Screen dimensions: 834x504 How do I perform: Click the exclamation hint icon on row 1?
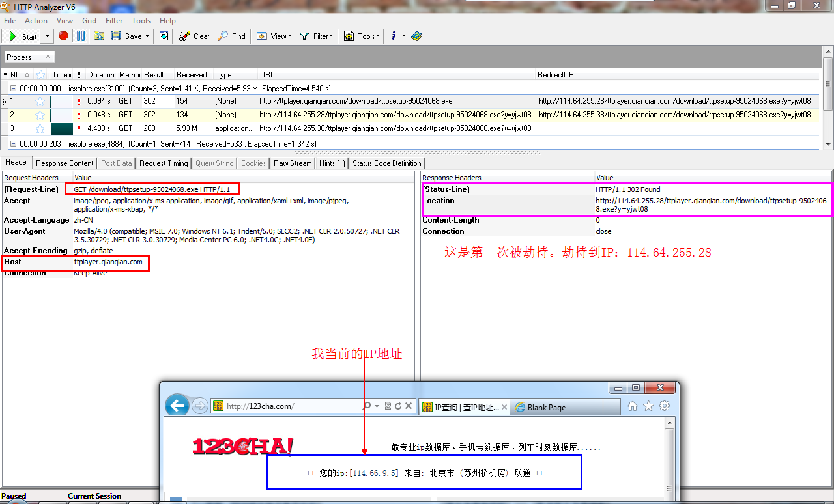(79, 102)
